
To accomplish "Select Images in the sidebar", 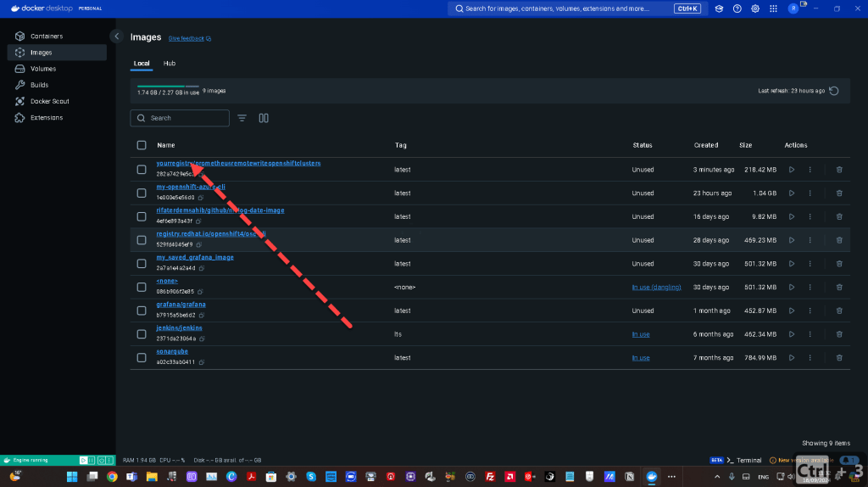I will tap(57, 53).
